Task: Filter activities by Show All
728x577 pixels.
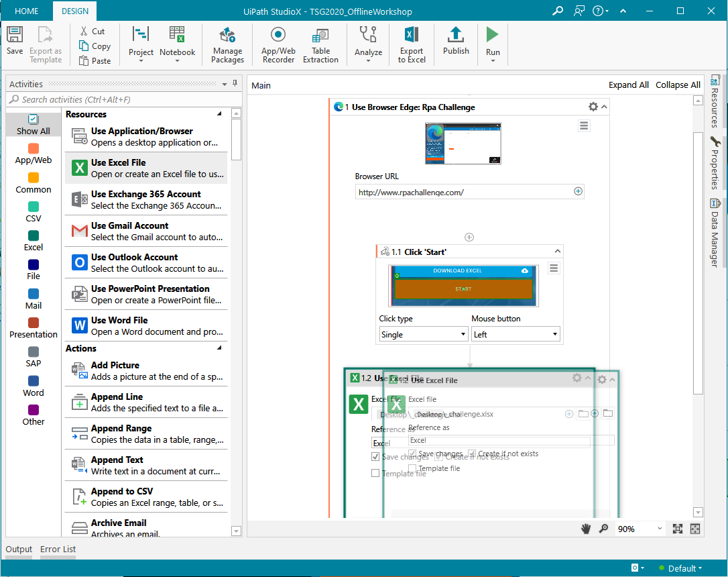Action: click(33, 125)
